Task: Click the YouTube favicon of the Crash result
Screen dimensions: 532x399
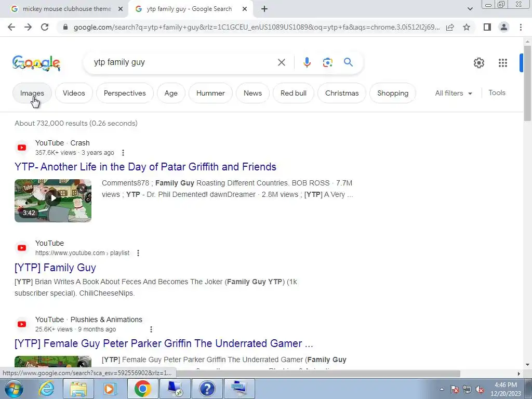Action: point(22,148)
